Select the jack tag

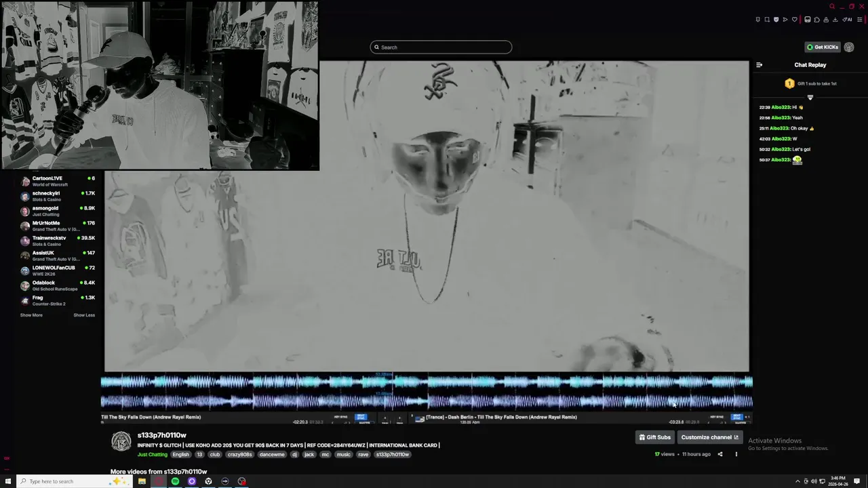(x=309, y=454)
